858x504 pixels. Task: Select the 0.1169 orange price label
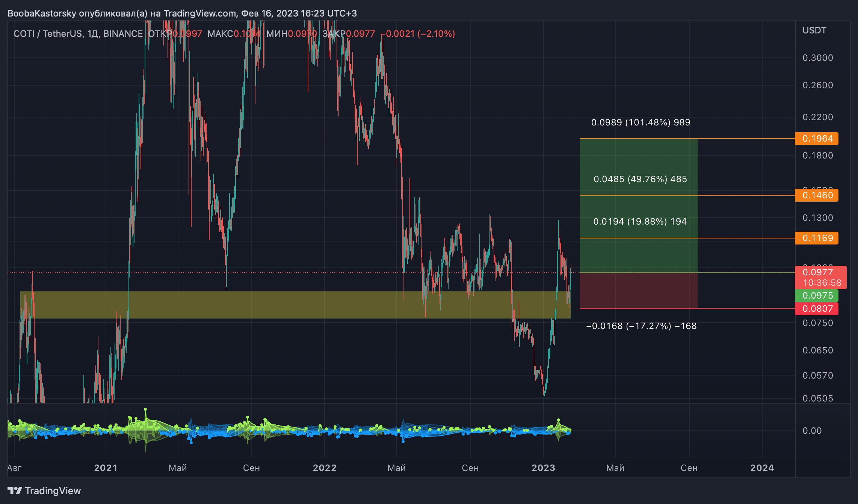[816, 238]
